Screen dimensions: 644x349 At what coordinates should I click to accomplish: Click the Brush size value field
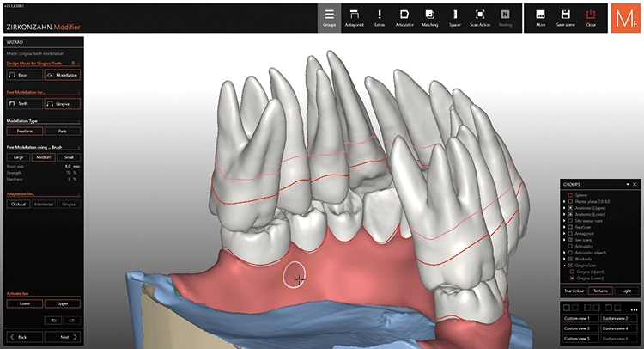tap(68, 167)
